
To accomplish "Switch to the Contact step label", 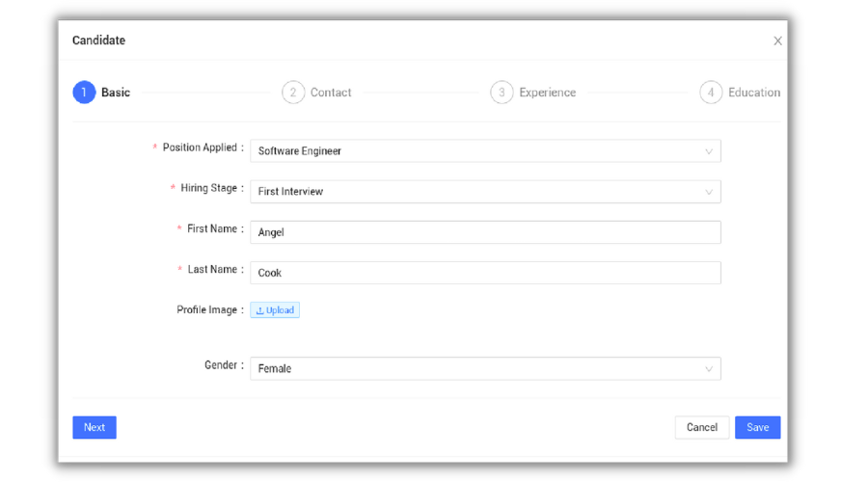I will 331,93.
